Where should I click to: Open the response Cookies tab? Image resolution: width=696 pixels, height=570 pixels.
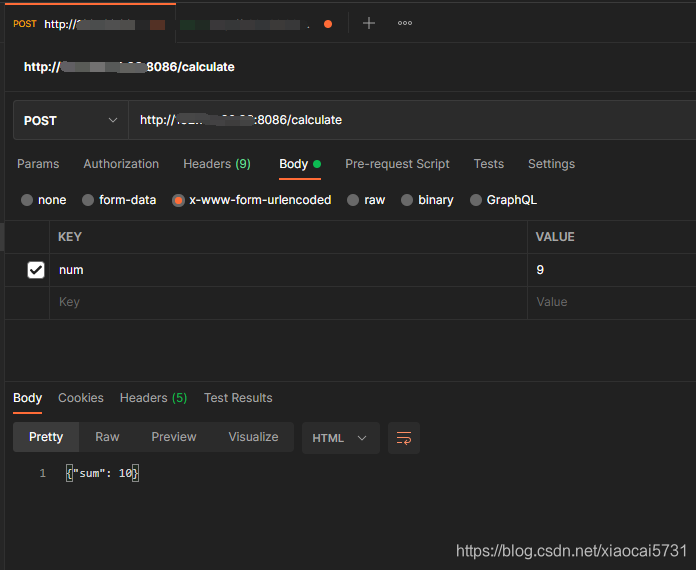(x=81, y=398)
